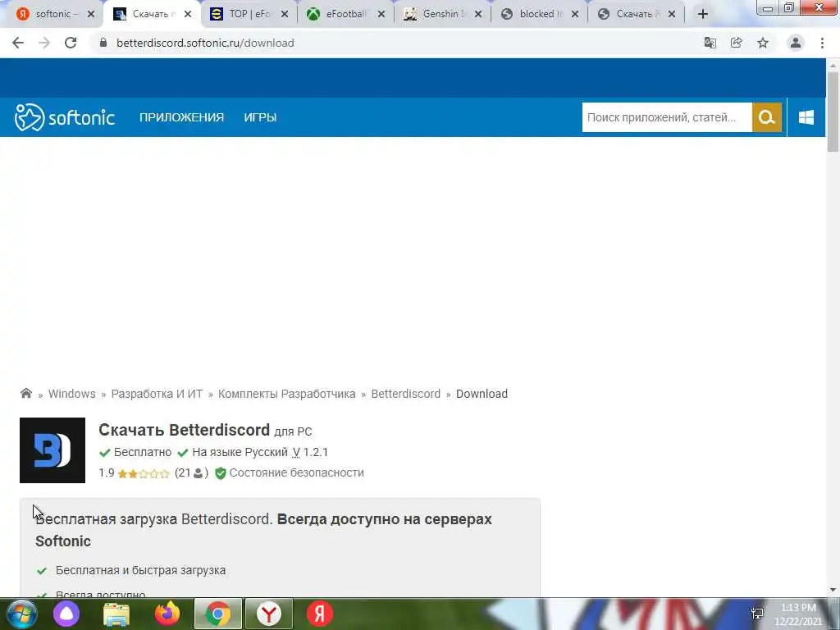
Task: Open the Chrome profile avatar
Action: pyautogui.click(x=796, y=43)
